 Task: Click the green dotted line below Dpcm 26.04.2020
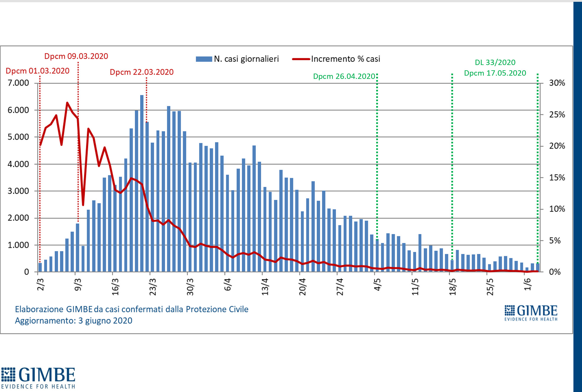point(377,157)
